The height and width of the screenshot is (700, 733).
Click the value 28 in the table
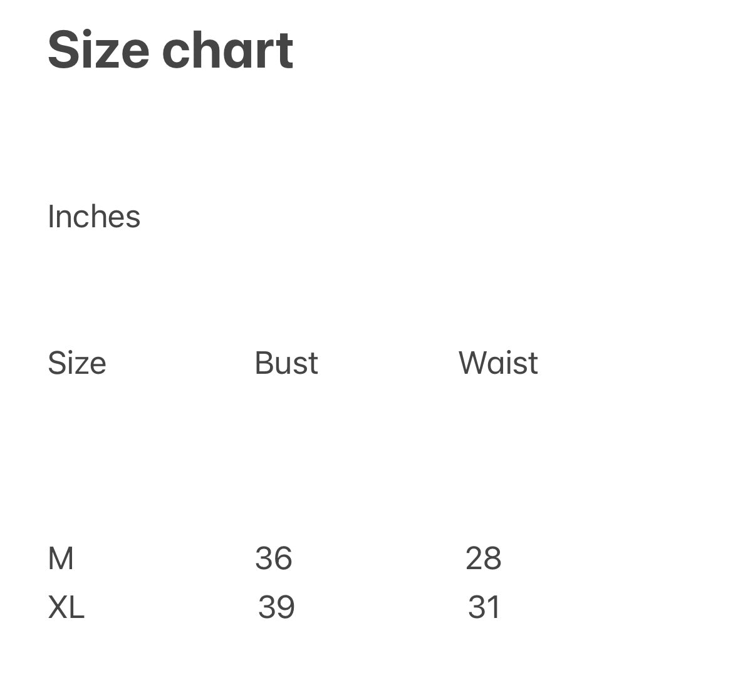484,558
